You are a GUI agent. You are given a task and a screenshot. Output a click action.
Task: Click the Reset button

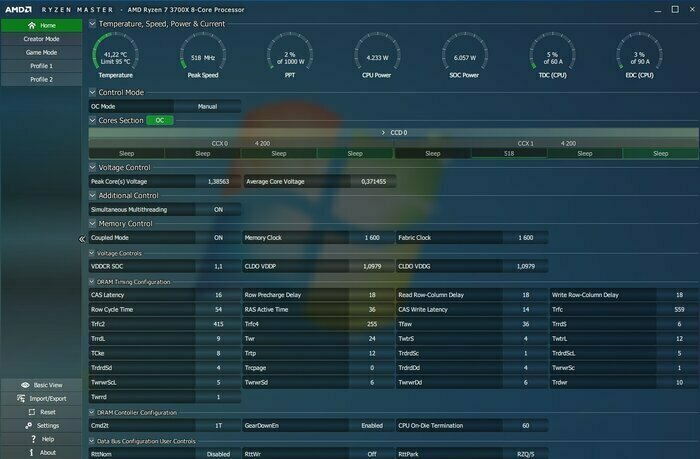click(41, 412)
